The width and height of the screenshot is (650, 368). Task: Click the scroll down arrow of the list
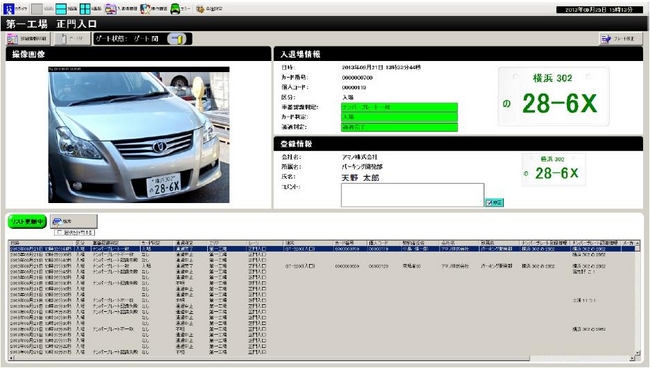(x=637, y=353)
